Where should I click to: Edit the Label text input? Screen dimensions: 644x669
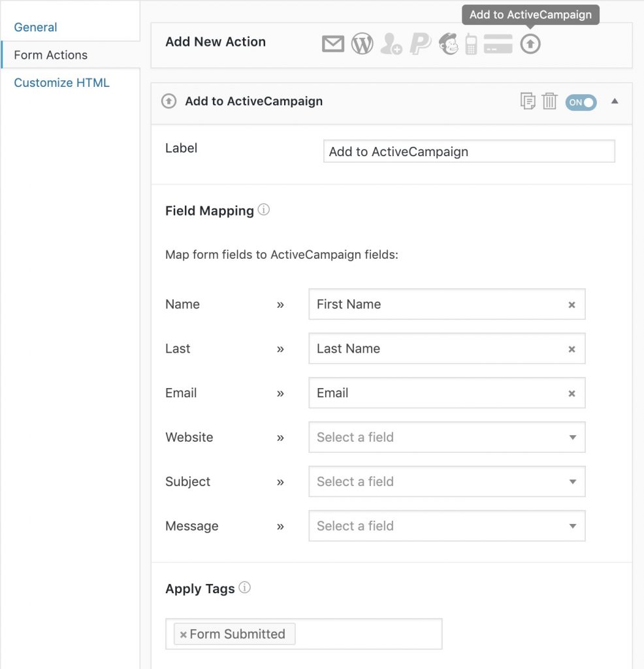click(469, 152)
